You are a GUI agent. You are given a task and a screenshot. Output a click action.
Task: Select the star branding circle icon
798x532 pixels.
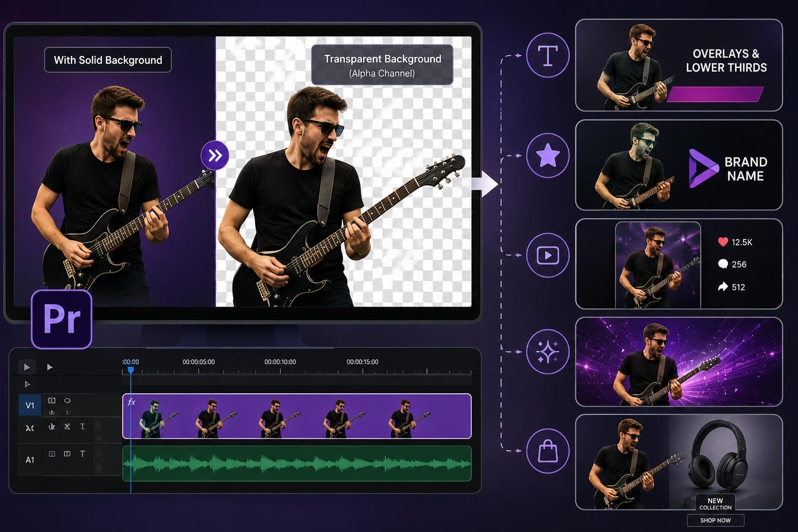pos(548,155)
